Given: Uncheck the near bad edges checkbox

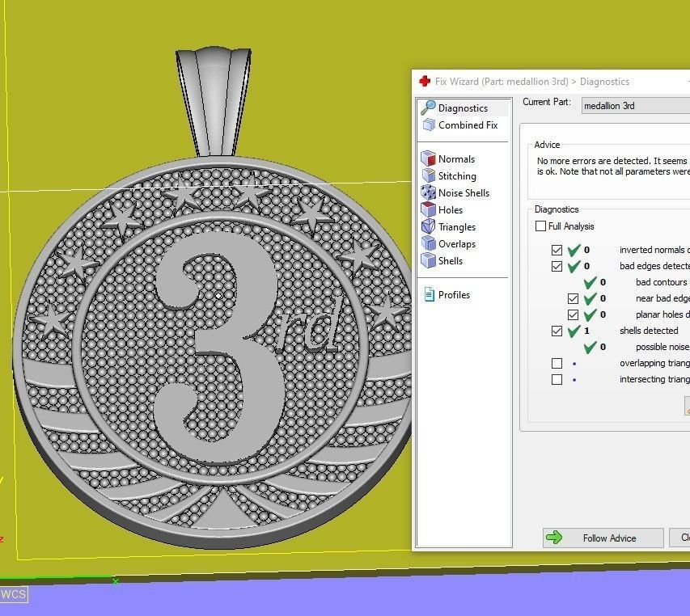Looking at the screenshot, I should click(573, 299).
